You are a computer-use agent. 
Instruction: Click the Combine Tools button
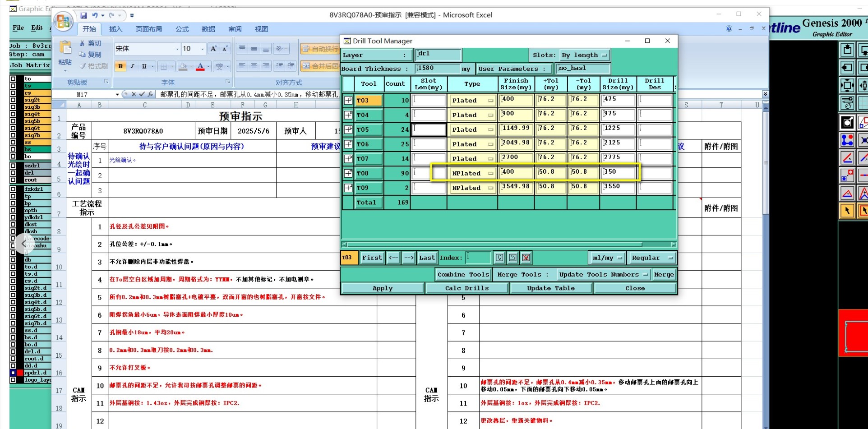(463, 274)
